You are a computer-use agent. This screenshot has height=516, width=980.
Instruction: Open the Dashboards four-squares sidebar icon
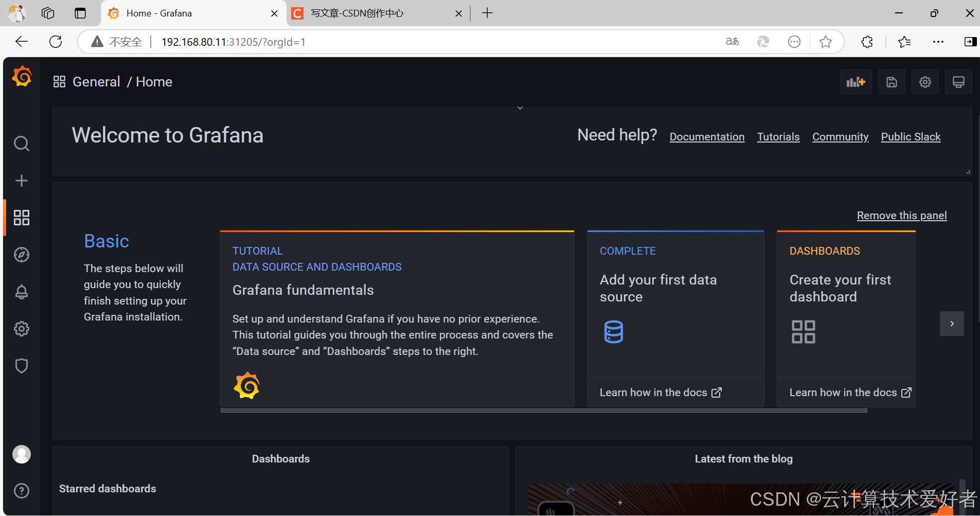click(22, 218)
